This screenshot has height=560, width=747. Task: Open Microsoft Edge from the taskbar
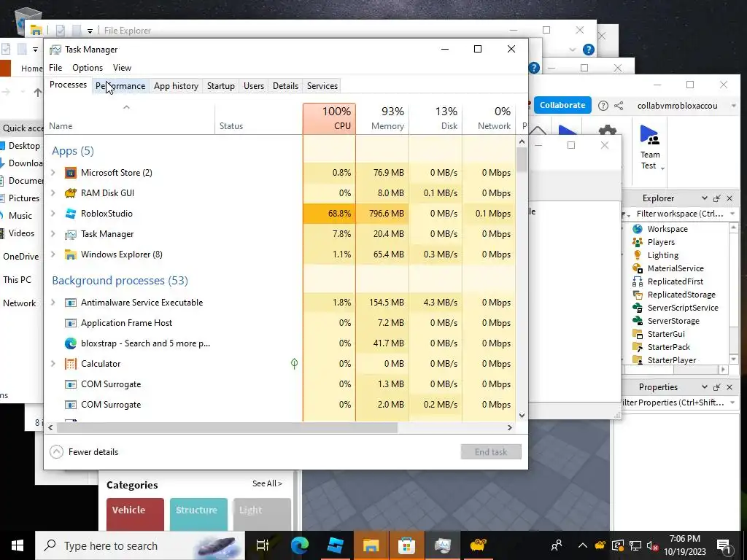tap(300, 545)
